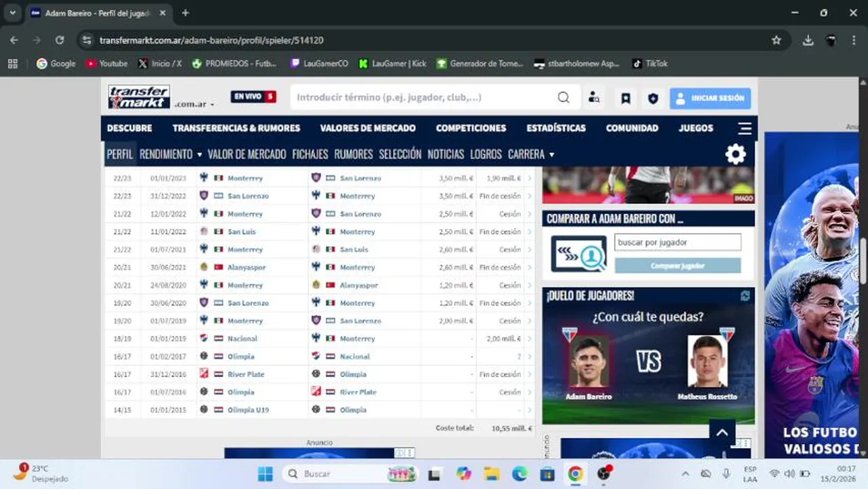Screen dimensions: 868x489
Task: Open Copilot from taskbar
Action: pyautogui.click(x=464, y=473)
